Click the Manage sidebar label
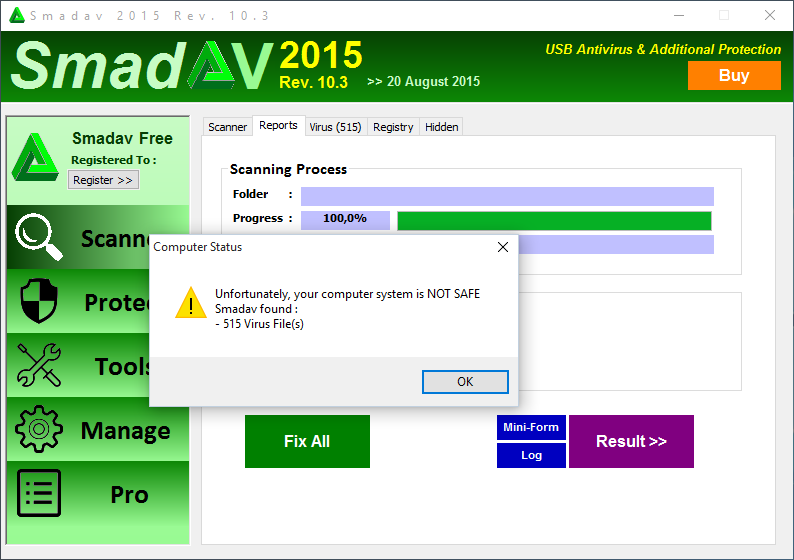The image size is (794, 560). tap(126, 431)
